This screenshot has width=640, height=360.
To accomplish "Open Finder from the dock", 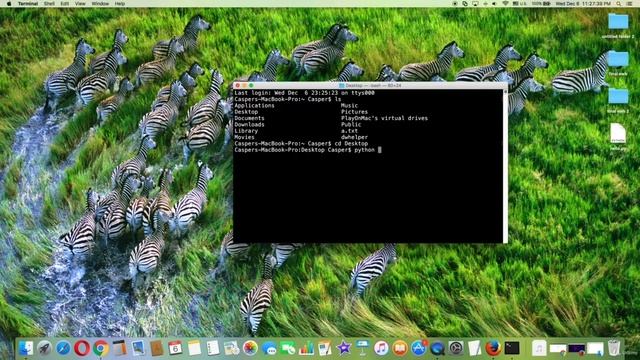I will [x=26, y=348].
